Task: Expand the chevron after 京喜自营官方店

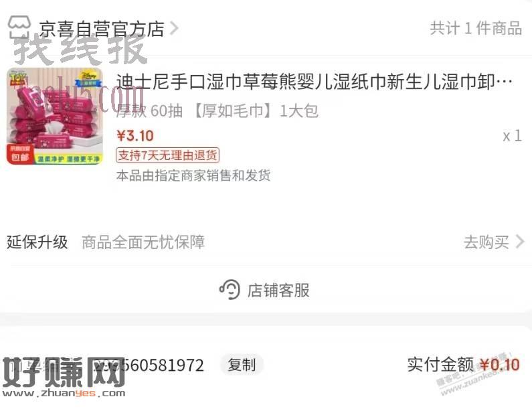Action: (174, 29)
